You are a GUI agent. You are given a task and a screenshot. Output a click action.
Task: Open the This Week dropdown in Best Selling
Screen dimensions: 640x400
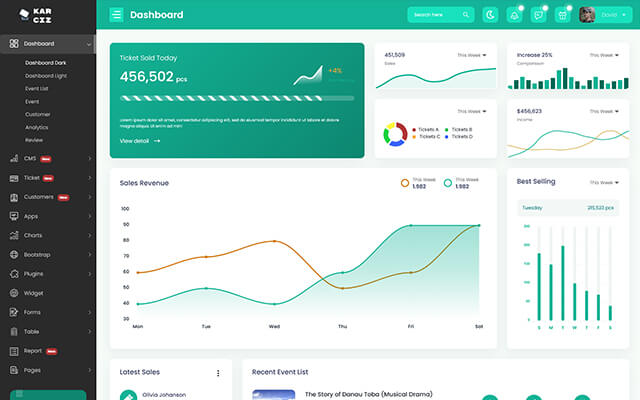click(x=601, y=183)
